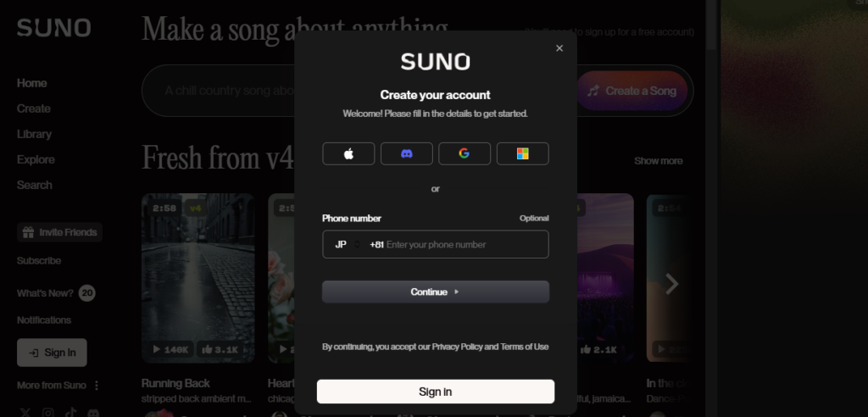The height and width of the screenshot is (417, 868).
Task: Show next songs with right chevron
Action: [671, 284]
